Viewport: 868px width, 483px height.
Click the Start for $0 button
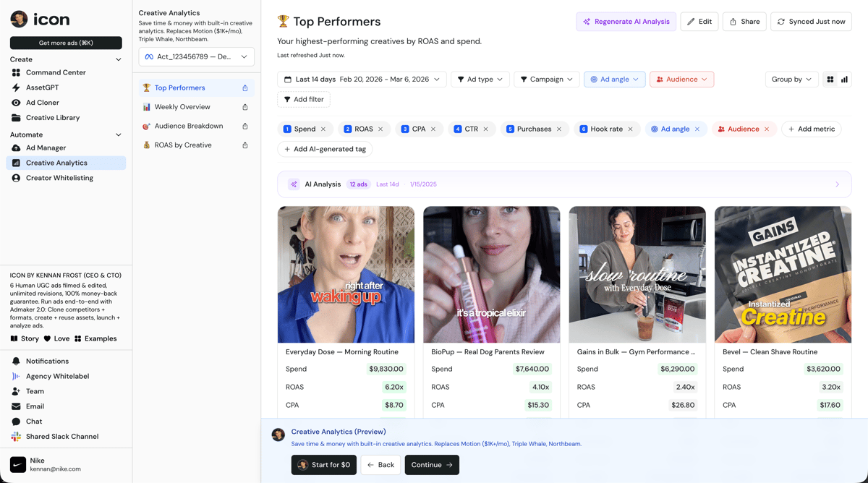[x=323, y=465]
